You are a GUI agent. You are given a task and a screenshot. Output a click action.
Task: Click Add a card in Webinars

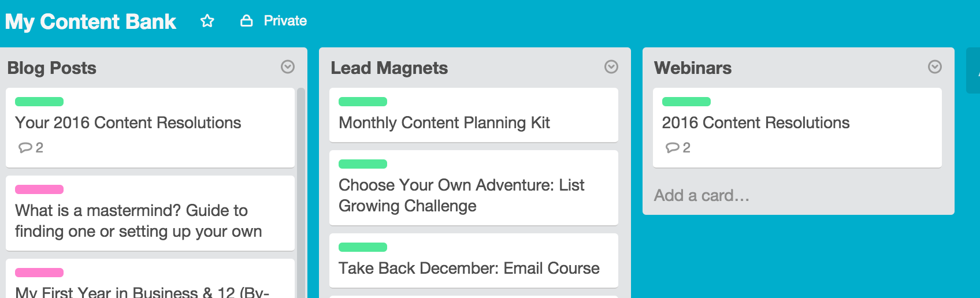pyautogui.click(x=701, y=195)
